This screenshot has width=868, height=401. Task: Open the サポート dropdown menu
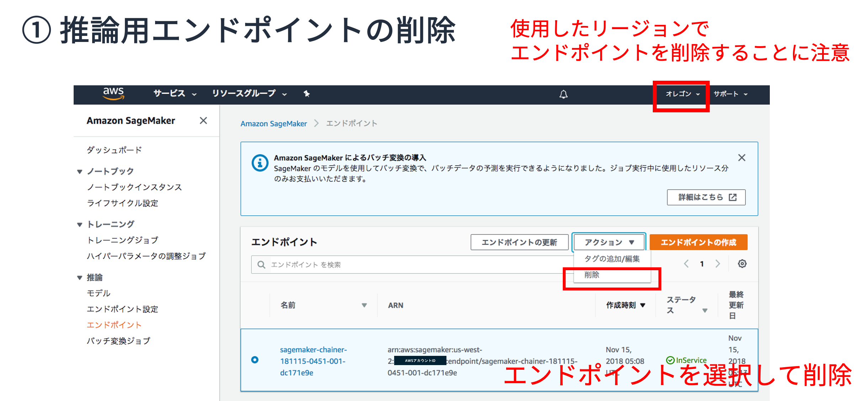pos(730,94)
